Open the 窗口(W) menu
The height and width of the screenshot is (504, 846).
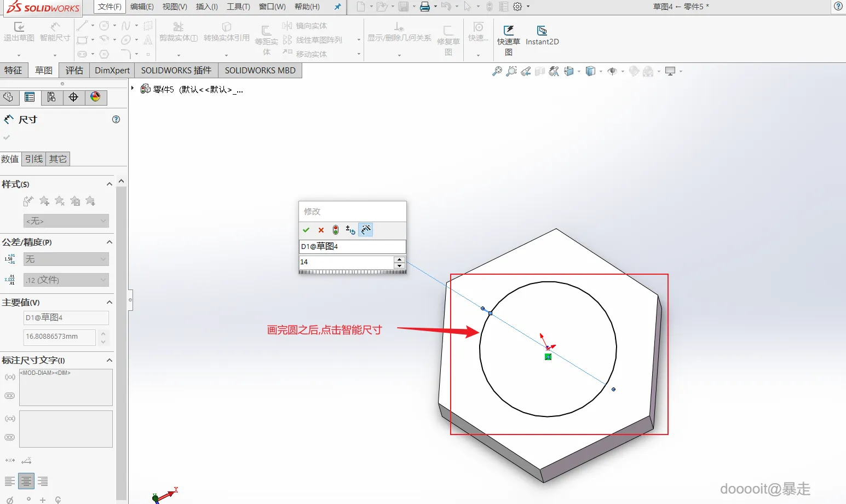click(272, 7)
